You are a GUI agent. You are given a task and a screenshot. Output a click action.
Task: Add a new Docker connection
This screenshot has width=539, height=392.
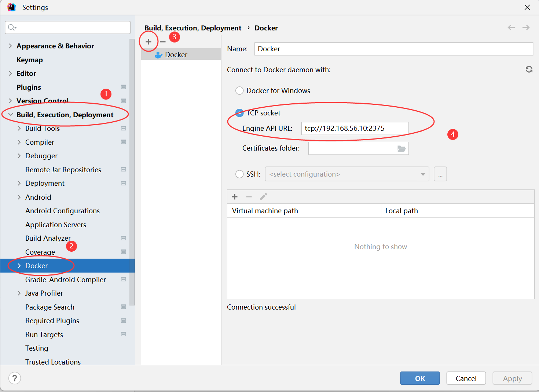point(148,42)
